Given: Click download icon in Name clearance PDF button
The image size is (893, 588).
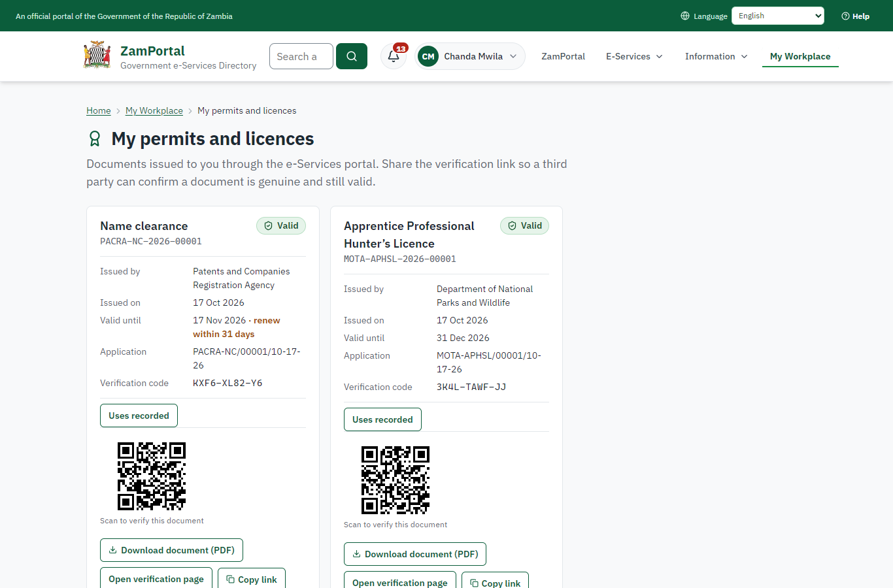Looking at the screenshot, I should pyautogui.click(x=112, y=550).
